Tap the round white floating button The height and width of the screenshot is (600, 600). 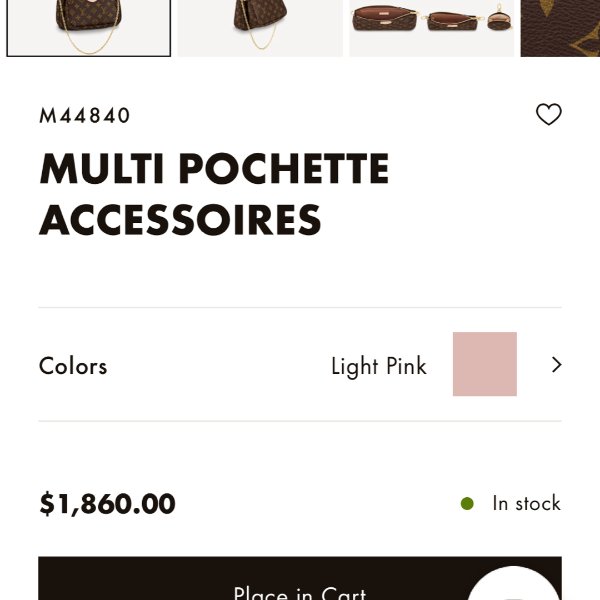[513, 583]
